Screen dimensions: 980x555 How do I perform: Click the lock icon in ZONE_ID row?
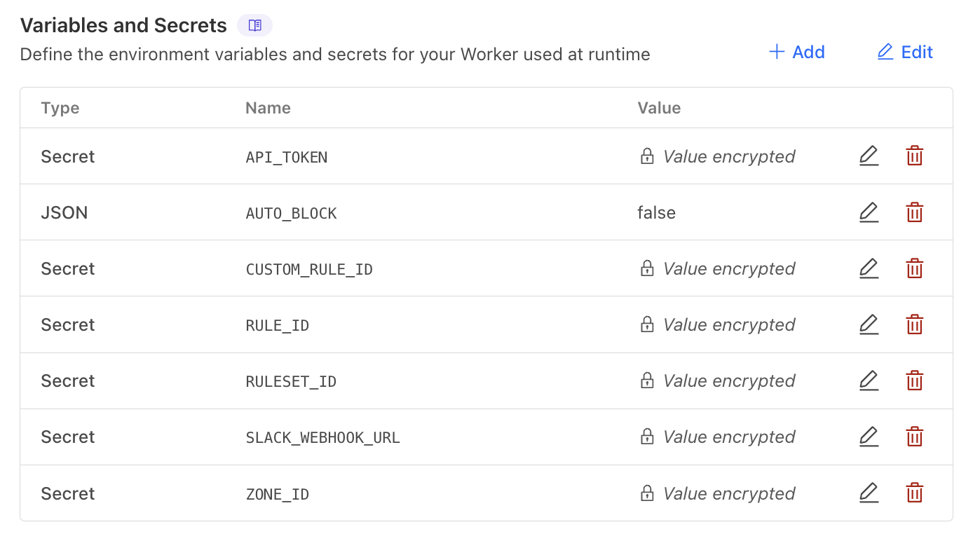(647, 493)
